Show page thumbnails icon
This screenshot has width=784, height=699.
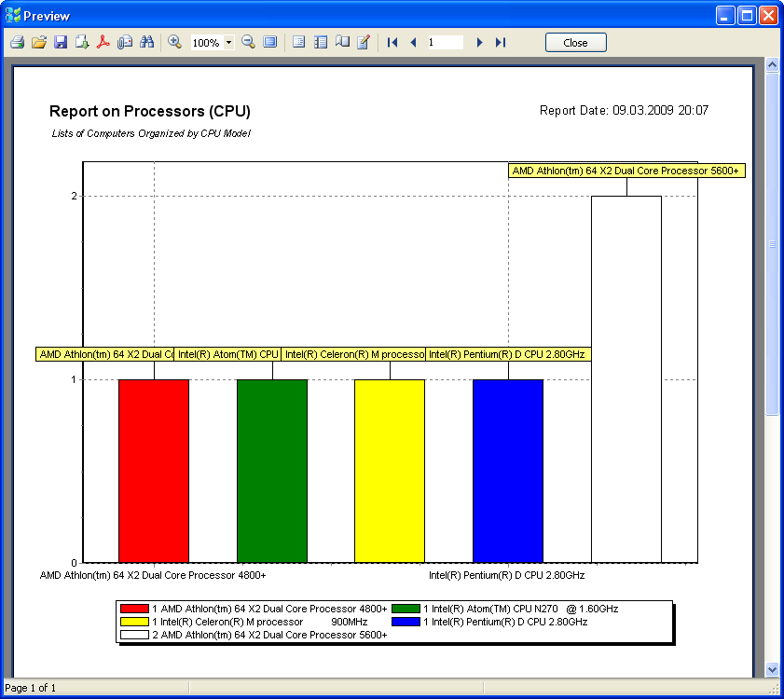pyautogui.click(x=321, y=43)
